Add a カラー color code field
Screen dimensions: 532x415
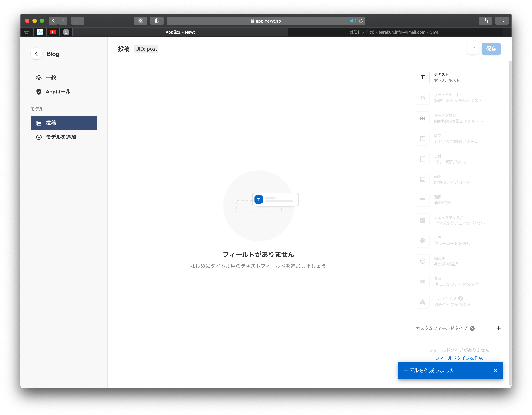click(459, 241)
